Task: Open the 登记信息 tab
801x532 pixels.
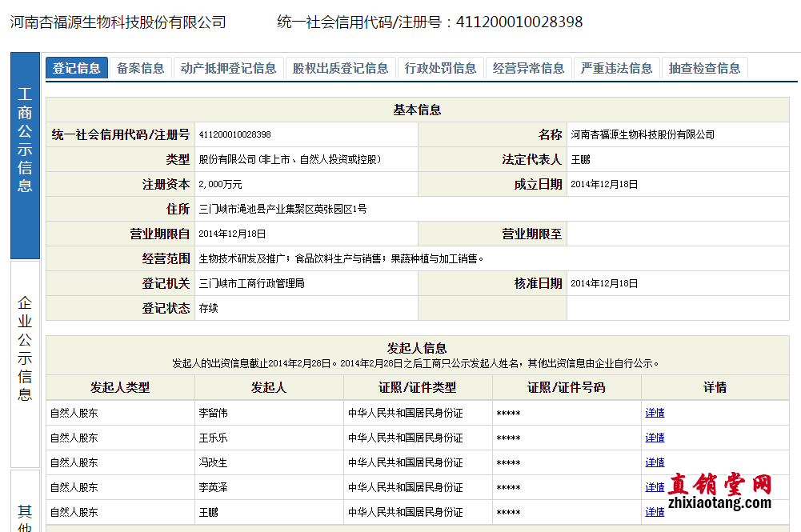Action: pos(77,68)
